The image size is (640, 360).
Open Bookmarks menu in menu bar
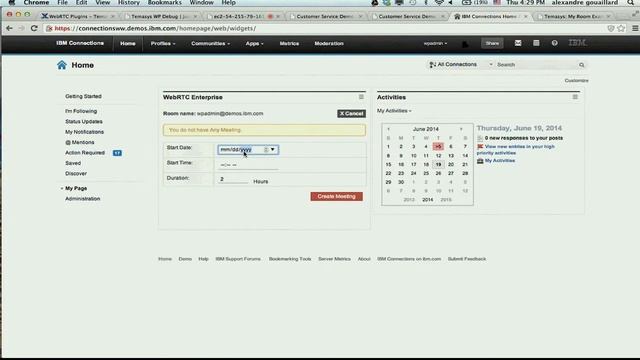click(164, 2)
